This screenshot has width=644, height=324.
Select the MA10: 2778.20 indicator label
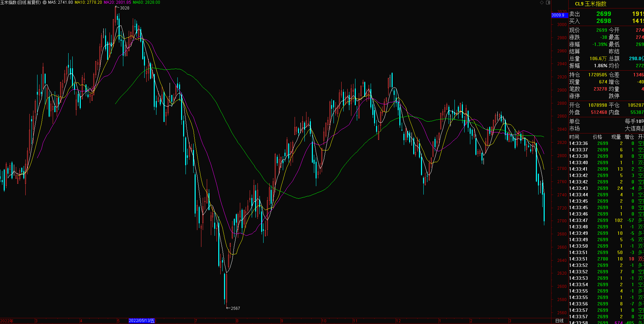pos(88,2)
